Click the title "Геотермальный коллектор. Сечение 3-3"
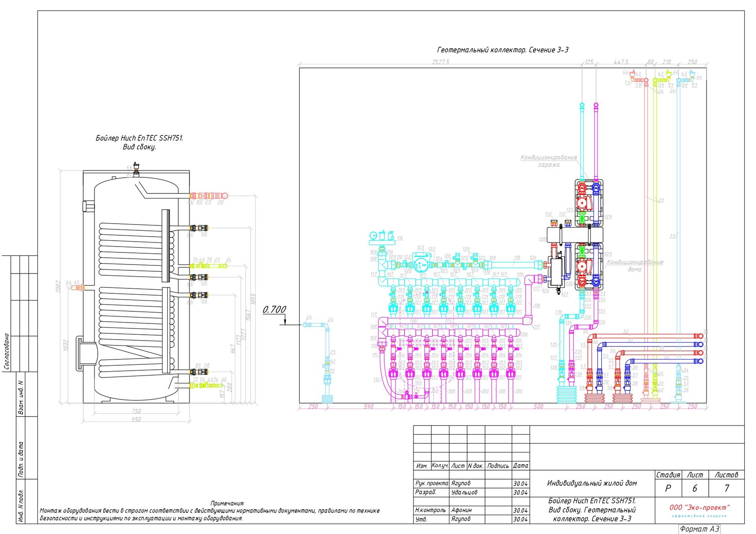Screen dimensions: 756x534 (503, 50)
